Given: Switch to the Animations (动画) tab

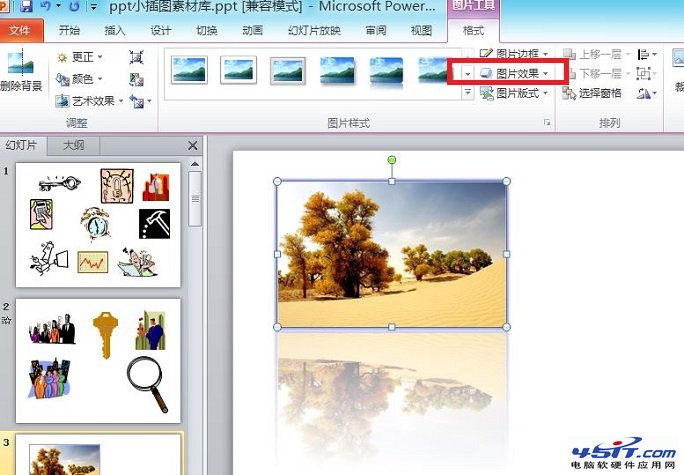Looking at the screenshot, I should tap(253, 31).
